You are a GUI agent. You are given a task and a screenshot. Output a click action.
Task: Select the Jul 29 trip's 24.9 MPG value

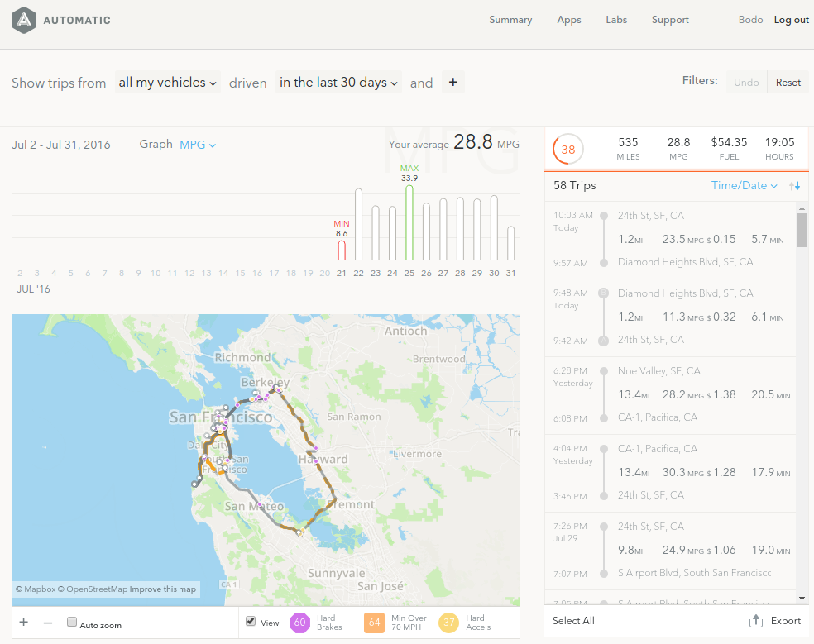click(x=682, y=550)
